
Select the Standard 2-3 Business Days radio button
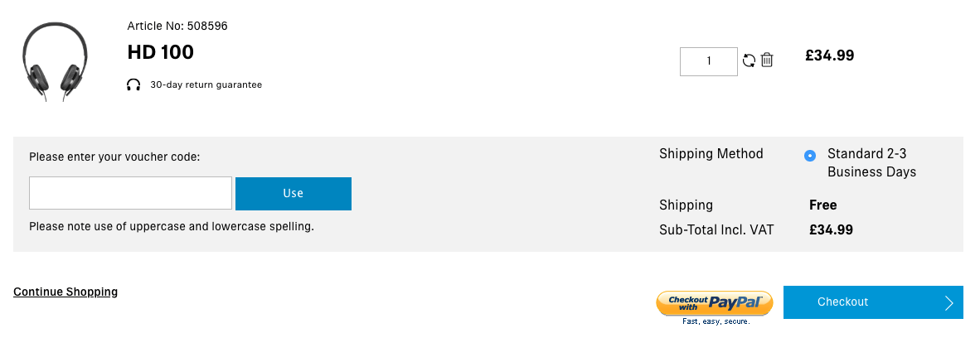(x=810, y=156)
